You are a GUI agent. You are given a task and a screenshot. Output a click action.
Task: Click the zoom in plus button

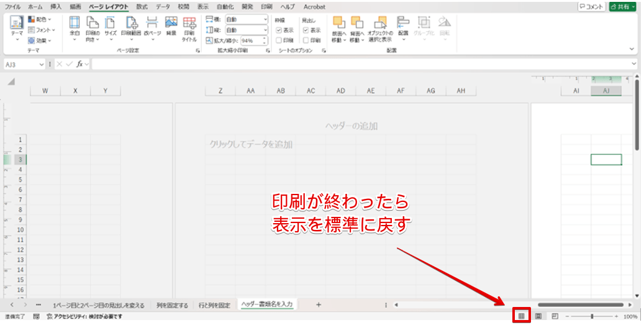pos(616,316)
